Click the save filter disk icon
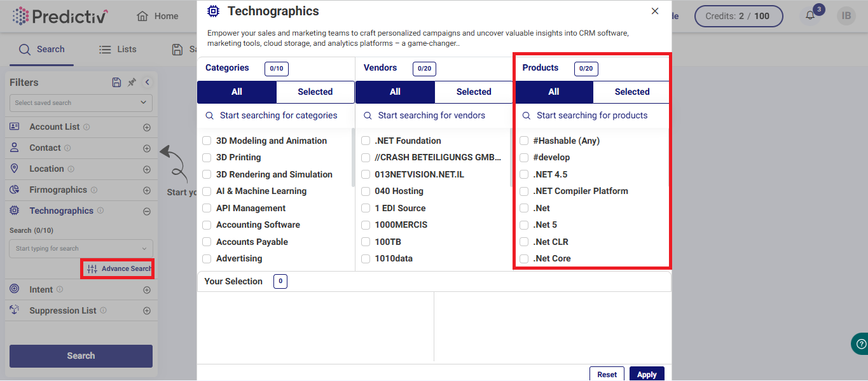 (116, 82)
